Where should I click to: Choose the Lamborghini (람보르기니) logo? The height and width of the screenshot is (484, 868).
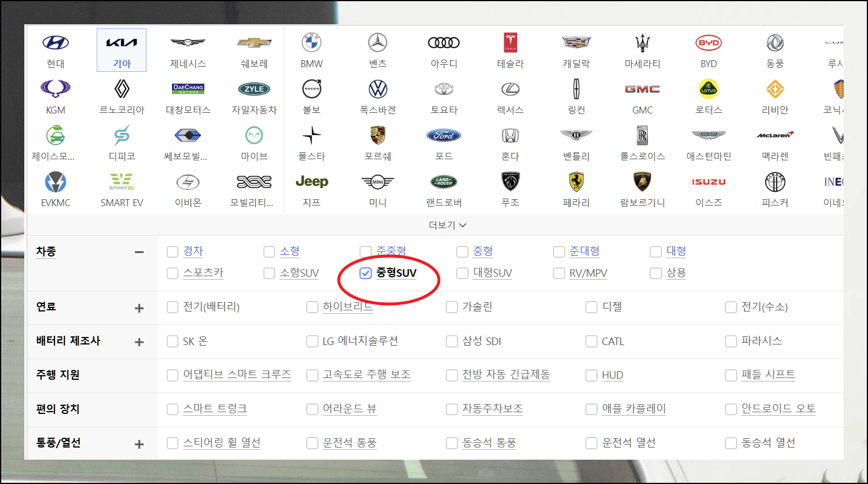tap(642, 182)
